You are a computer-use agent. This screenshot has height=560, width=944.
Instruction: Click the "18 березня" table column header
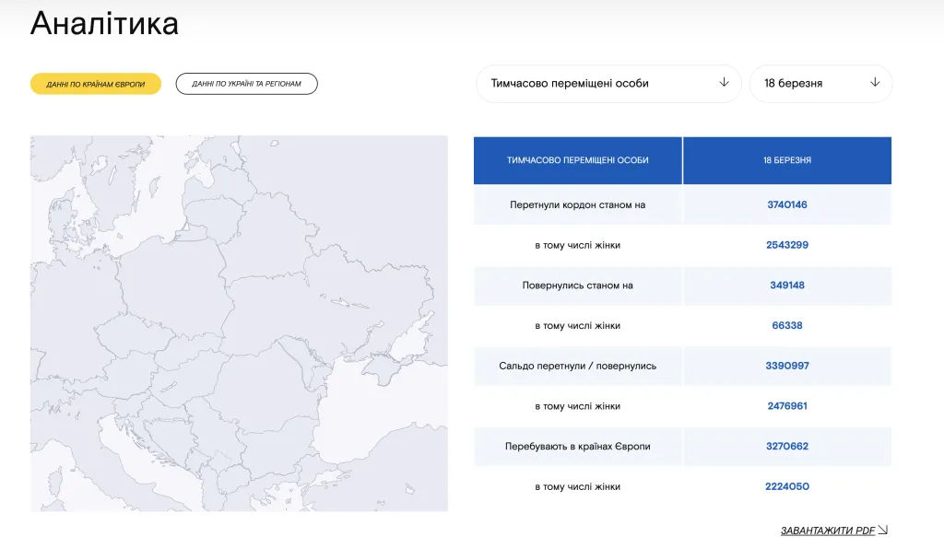786,160
